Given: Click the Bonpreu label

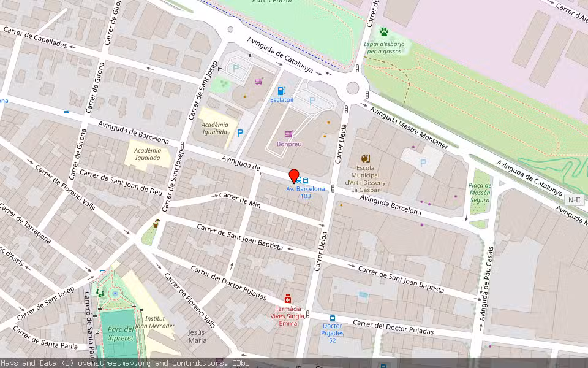Looking at the screenshot, I should pos(289,144).
